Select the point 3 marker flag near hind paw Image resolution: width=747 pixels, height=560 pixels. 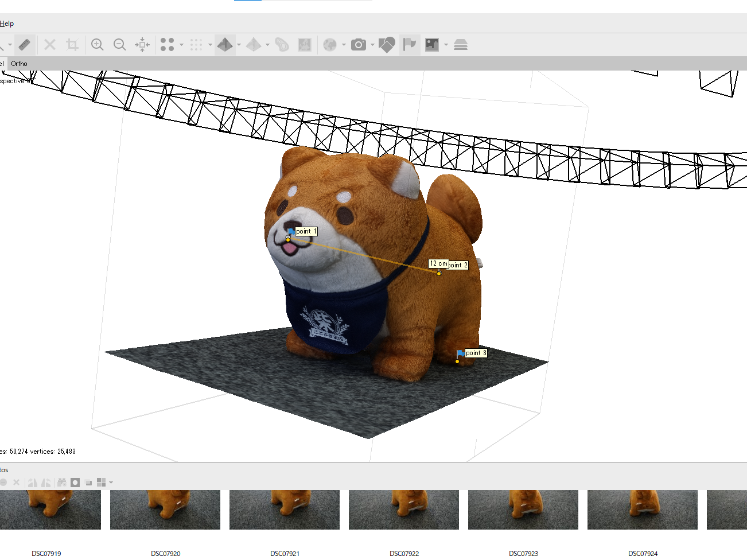click(x=460, y=353)
